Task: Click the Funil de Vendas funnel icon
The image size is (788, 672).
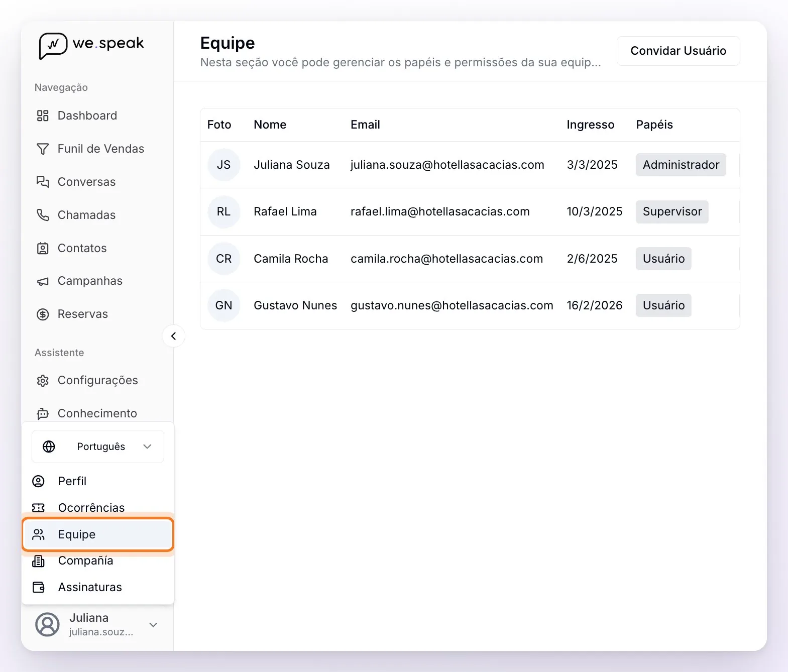Action: [43, 149]
